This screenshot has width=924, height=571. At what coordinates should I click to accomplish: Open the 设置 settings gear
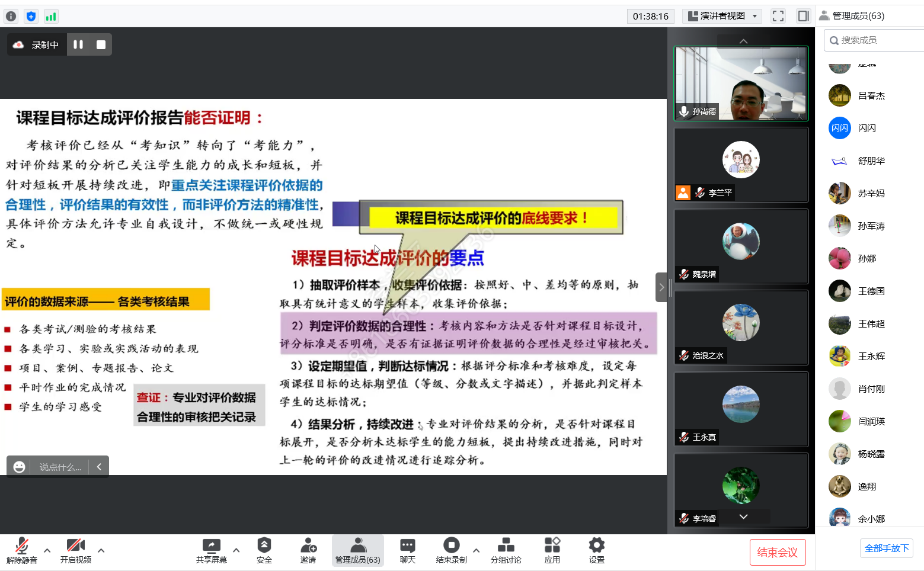point(596,550)
